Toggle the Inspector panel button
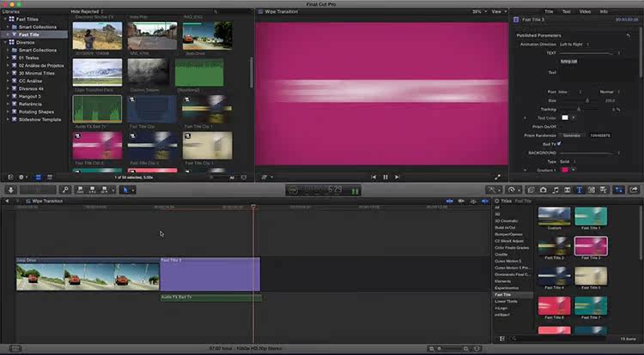644x355 pixels. 618,190
